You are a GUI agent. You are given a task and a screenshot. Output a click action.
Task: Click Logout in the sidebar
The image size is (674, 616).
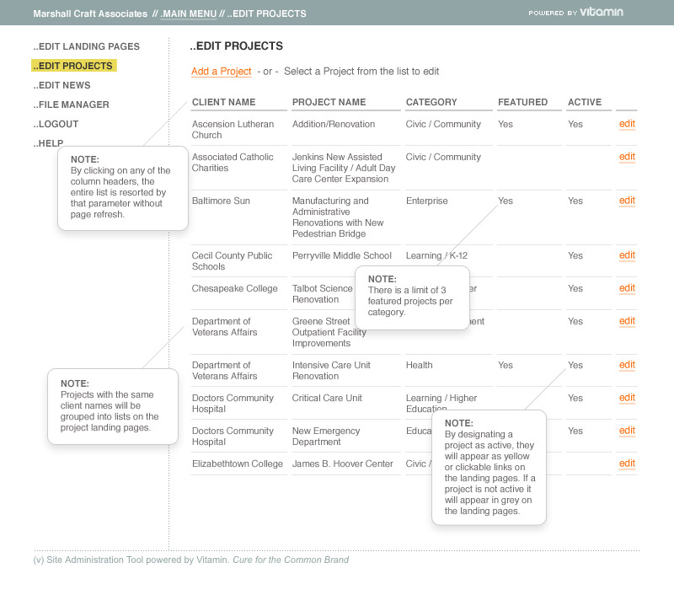tap(58, 124)
